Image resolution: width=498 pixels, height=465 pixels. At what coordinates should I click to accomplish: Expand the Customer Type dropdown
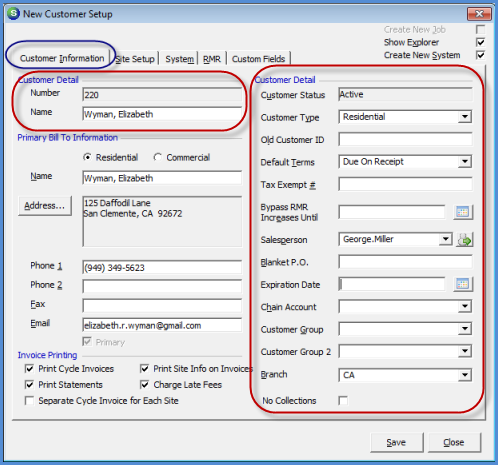pyautogui.click(x=465, y=117)
